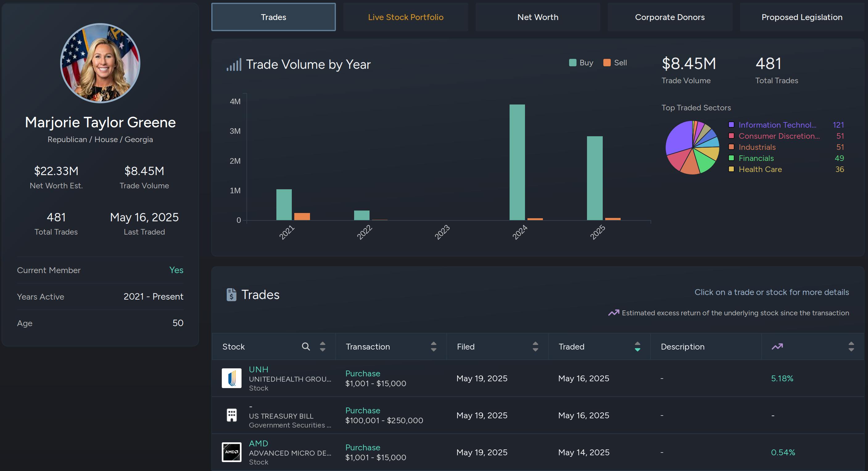Toggle the Sell series in chart legend

[615, 63]
